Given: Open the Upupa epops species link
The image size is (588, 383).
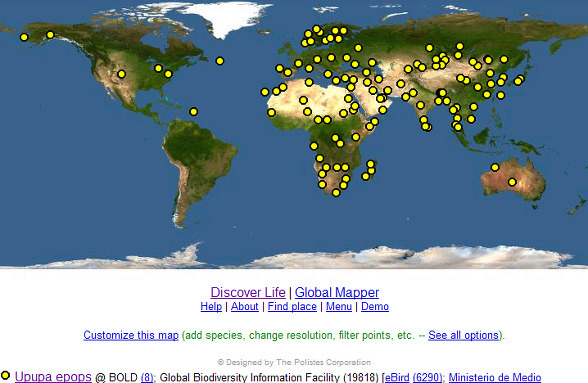Looking at the screenshot, I should pyautogui.click(x=53, y=377).
